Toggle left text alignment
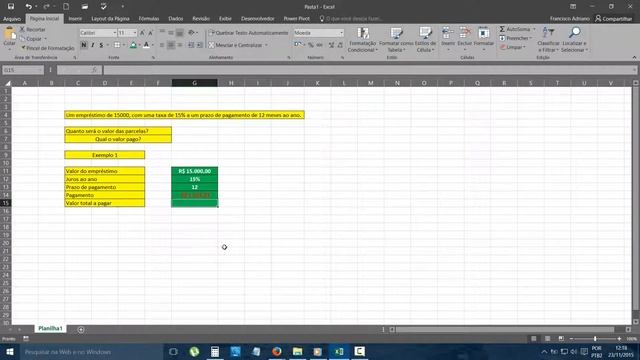This screenshot has width=640, height=360. pos(162,45)
